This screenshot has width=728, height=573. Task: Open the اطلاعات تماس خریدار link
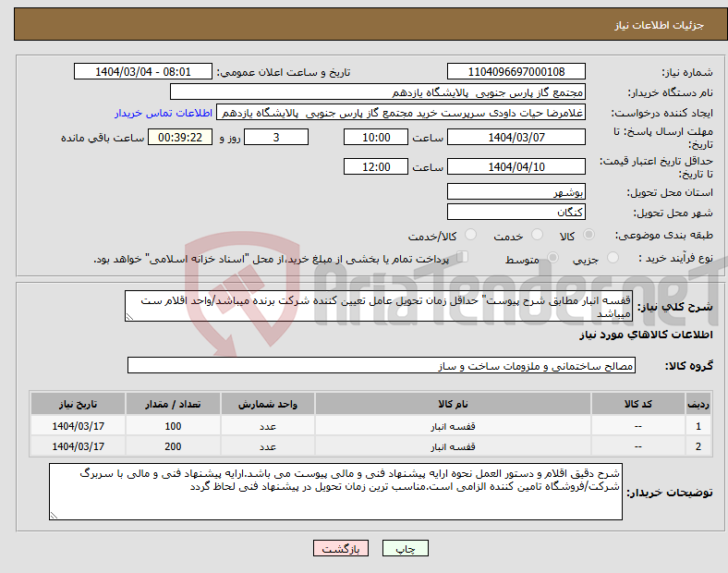click(164, 113)
